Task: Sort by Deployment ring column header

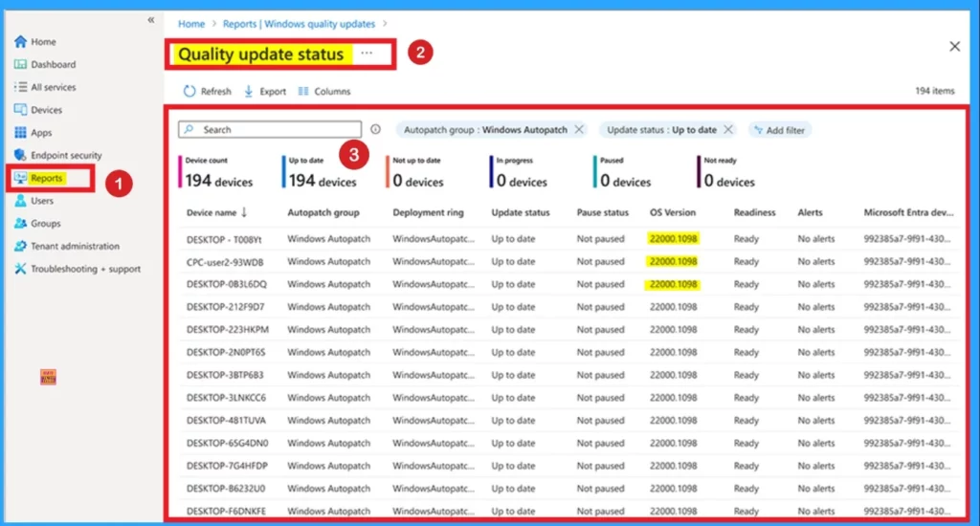Action: tap(428, 212)
